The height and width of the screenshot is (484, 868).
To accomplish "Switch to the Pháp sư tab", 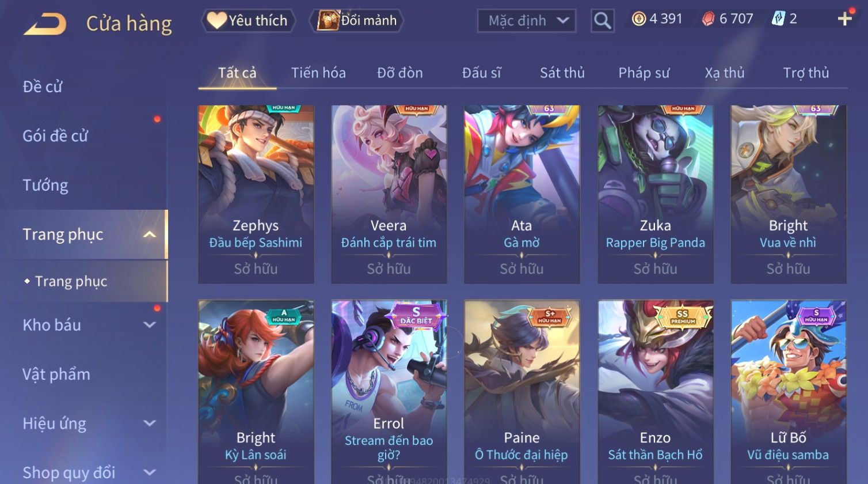I will click(x=644, y=73).
